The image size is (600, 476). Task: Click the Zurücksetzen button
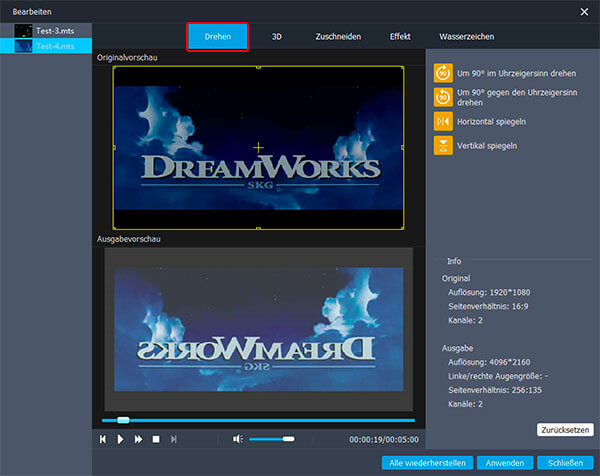tap(565, 430)
